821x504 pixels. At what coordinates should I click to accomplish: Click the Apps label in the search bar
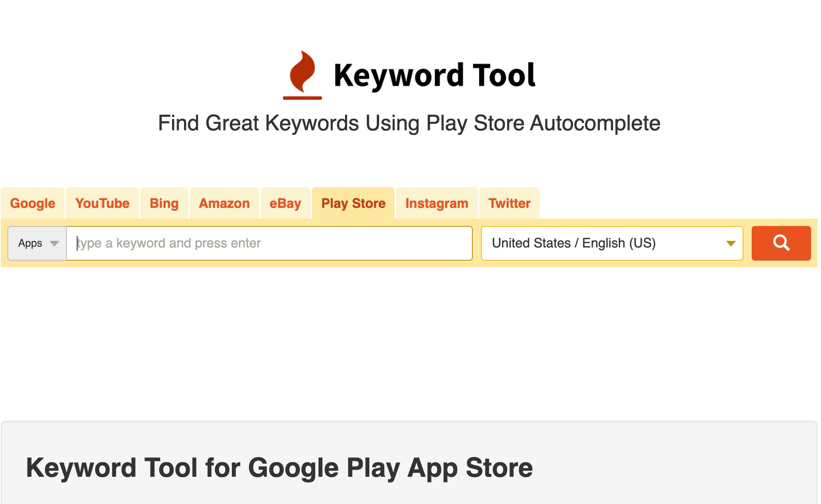click(x=30, y=243)
